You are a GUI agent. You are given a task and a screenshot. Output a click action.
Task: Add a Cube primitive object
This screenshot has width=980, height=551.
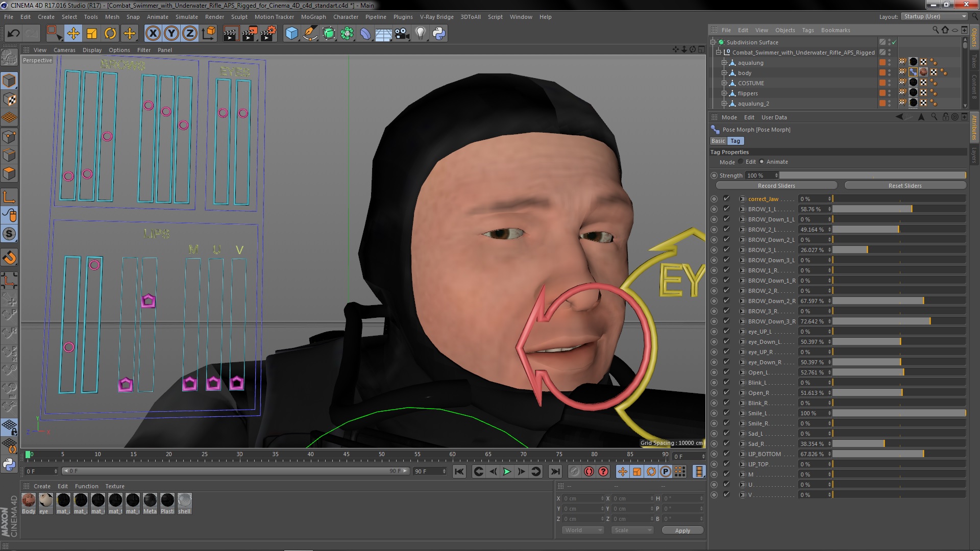[x=291, y=34]
